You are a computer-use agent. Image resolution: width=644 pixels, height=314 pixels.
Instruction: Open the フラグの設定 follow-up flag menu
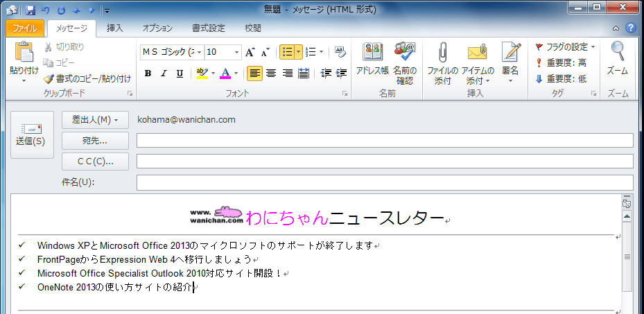tap(565, 47)
